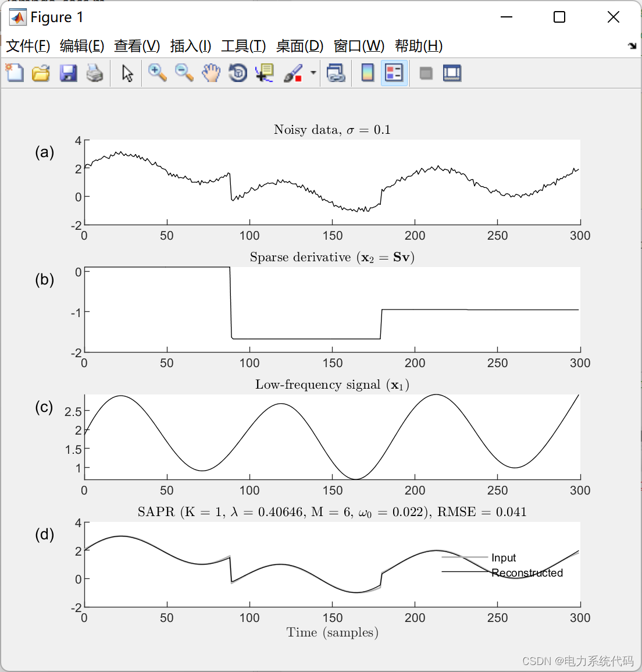
Task: Save the current figure
Action: click(x=68, y=73)
